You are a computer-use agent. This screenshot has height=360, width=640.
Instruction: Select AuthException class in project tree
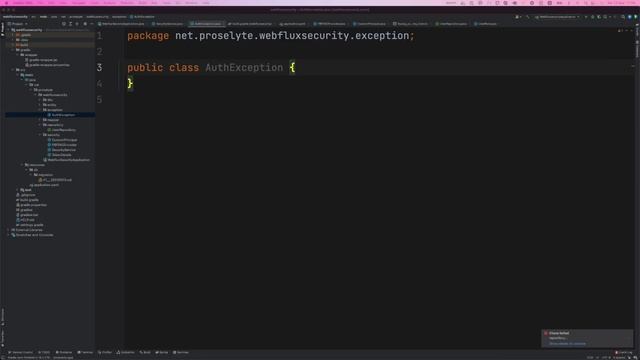pyautogui.click(x=63, y=115)
